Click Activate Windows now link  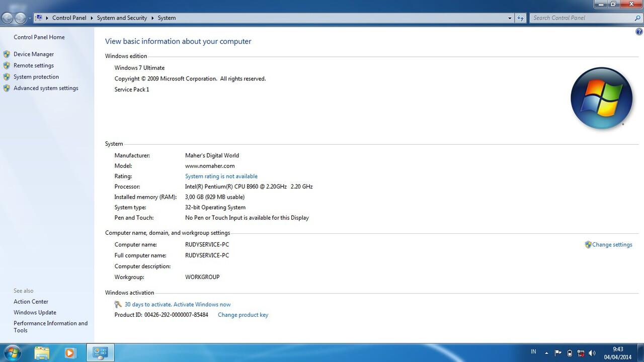click(x=201, y=304)
